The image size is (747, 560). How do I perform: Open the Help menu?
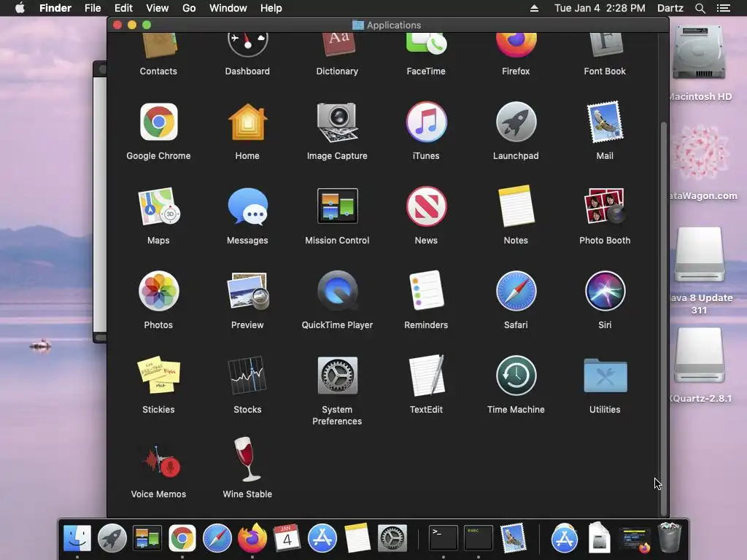(271, 8)
